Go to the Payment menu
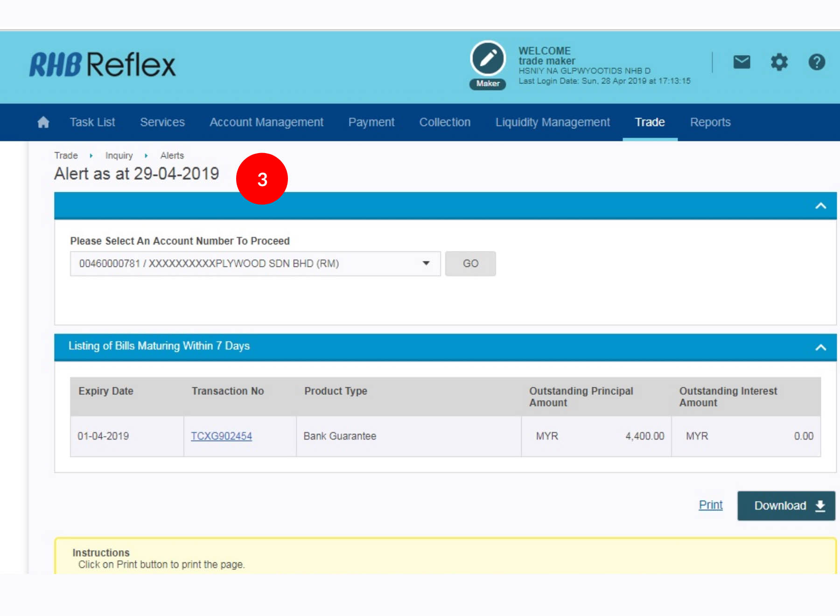Screen dimensions: 840x616 click(371, 122)
